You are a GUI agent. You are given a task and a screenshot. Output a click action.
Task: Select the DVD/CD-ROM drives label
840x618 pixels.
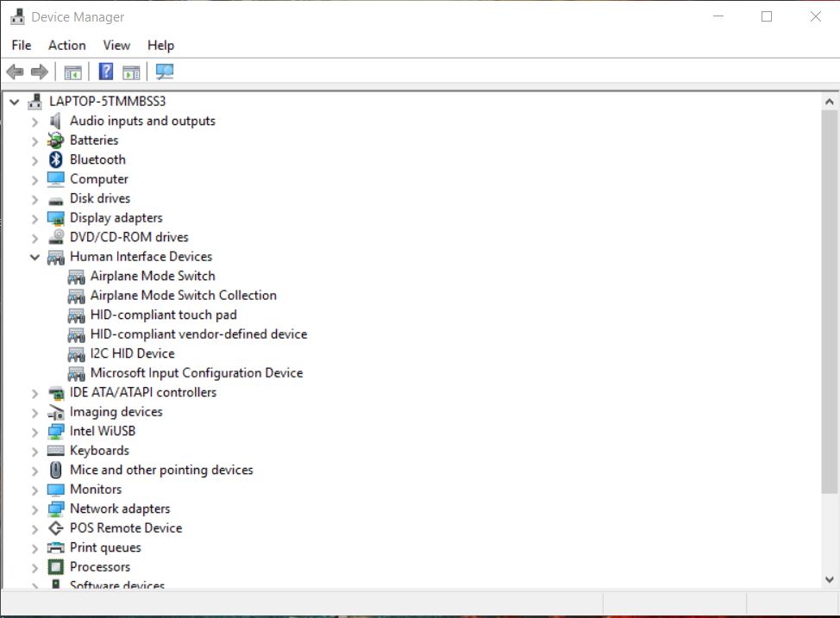point(129,237)
